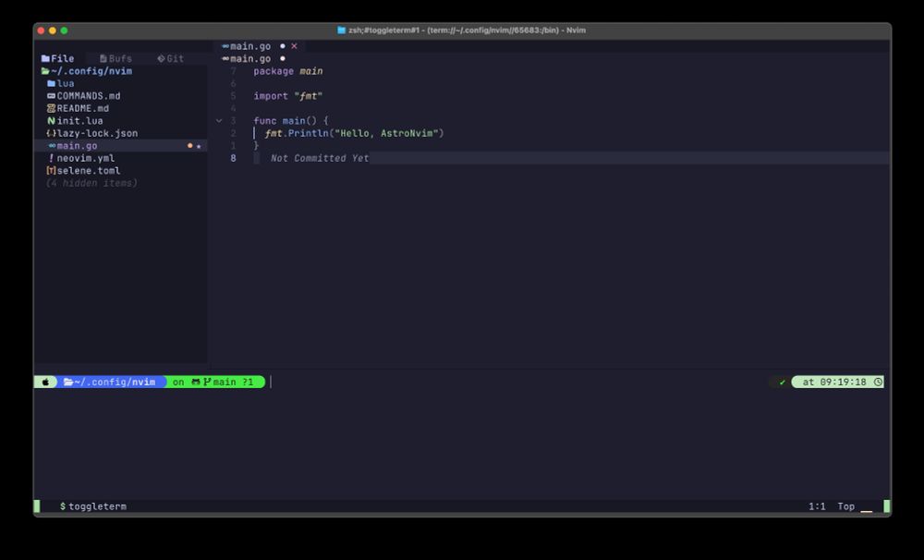Close the main.go buffer tab
924x560 pixels.
click(294, 46)
